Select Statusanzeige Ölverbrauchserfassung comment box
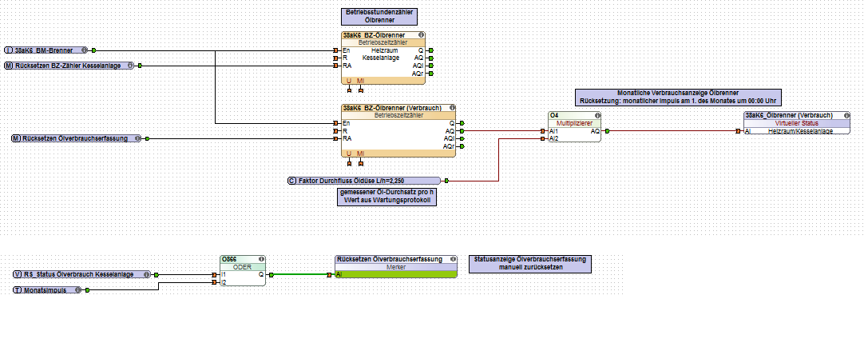Viewport: 868px width, 339px height. [x=529, y=263]
